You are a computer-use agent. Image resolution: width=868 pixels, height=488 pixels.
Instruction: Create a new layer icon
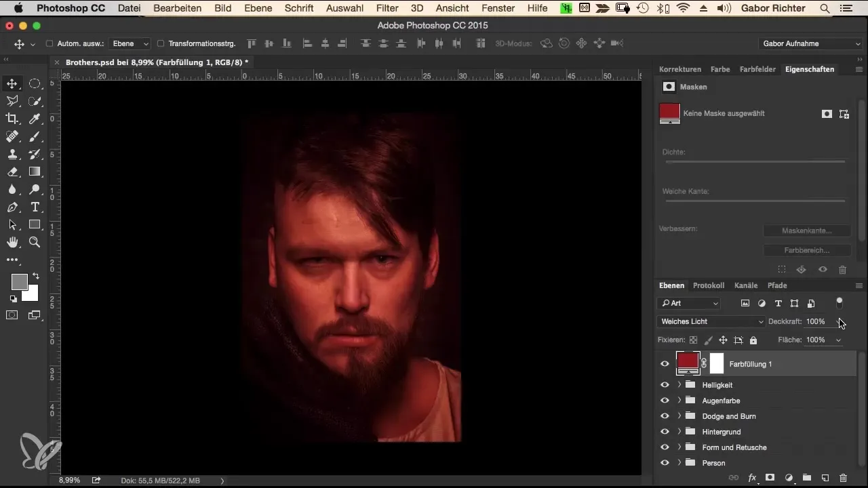[x=825, y=478]
